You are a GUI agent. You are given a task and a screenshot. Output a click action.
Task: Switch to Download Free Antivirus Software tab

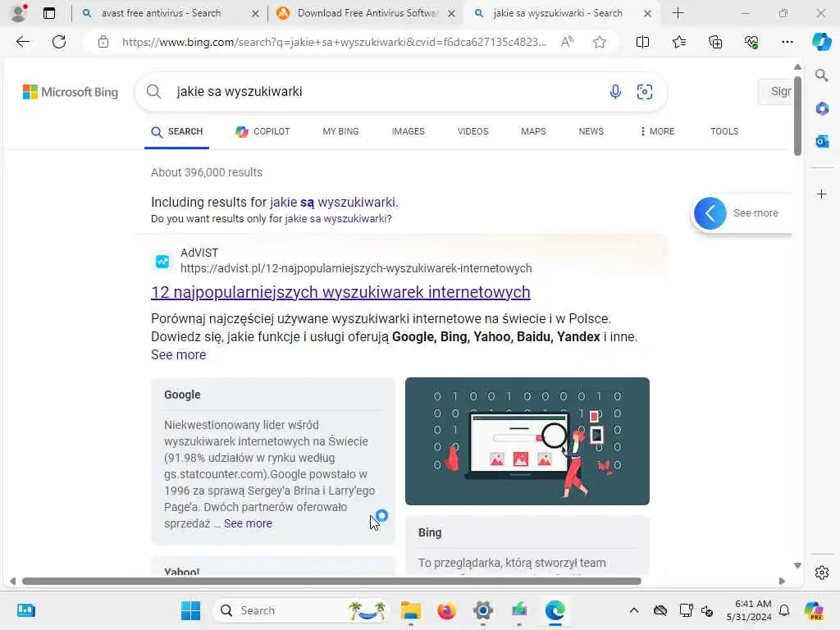pyautogui.click(x=367, y=13)
